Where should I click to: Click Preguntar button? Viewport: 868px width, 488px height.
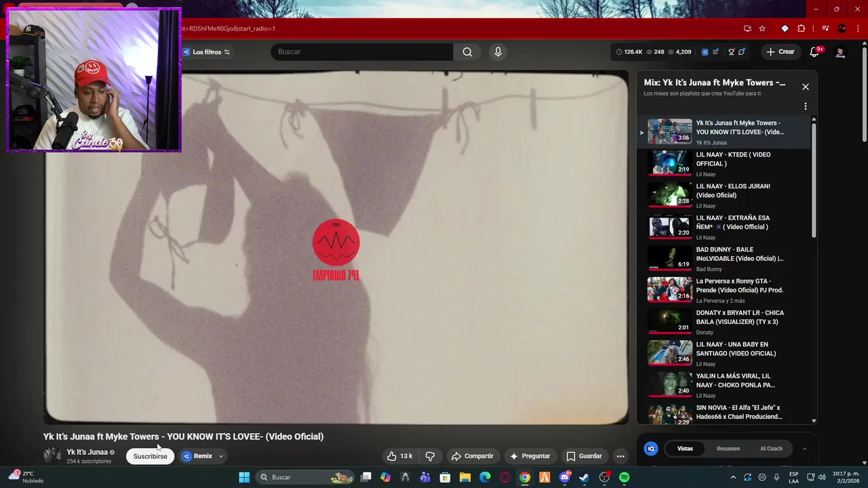pos(530,456)
